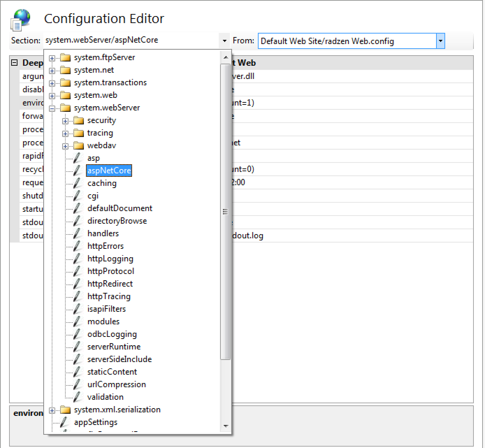The width and height of the screenshot is (485, 448).
Task: Click the system.webServer folder icon
Action: click(65, 108)
